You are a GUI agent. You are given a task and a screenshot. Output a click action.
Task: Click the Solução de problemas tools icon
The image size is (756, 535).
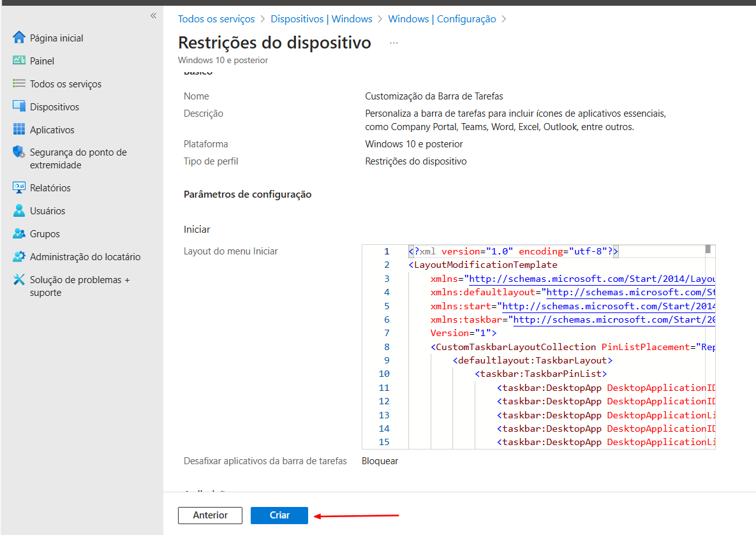[19, 279]
